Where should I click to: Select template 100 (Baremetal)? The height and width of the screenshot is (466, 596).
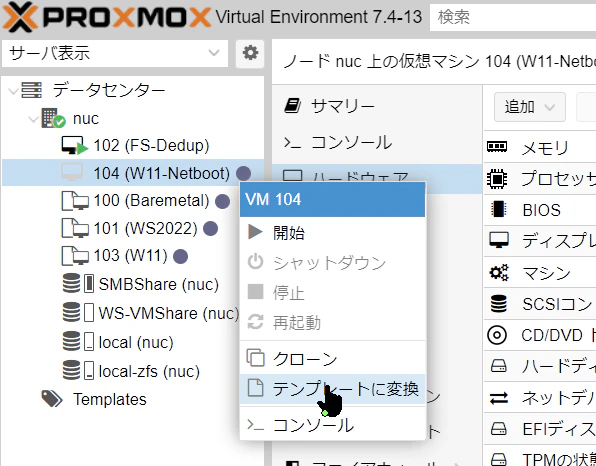tap(151, 201)
